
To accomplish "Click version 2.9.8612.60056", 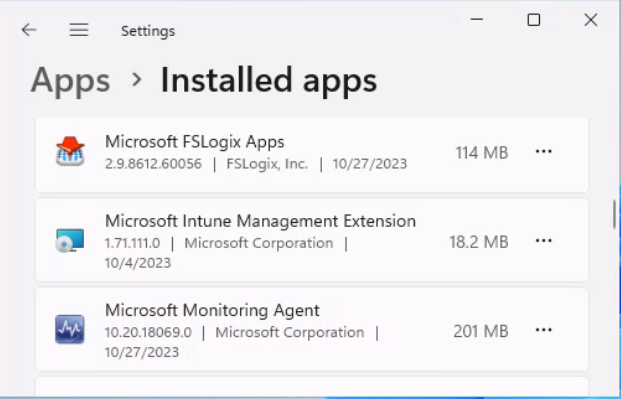I will [x=153, y=164].
